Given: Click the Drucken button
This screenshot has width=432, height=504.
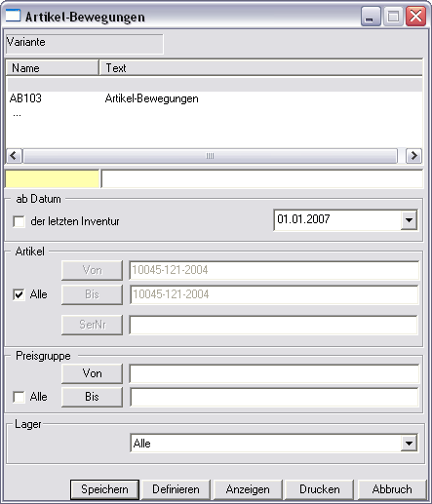Looking at the screenshot, I should 320,489.
